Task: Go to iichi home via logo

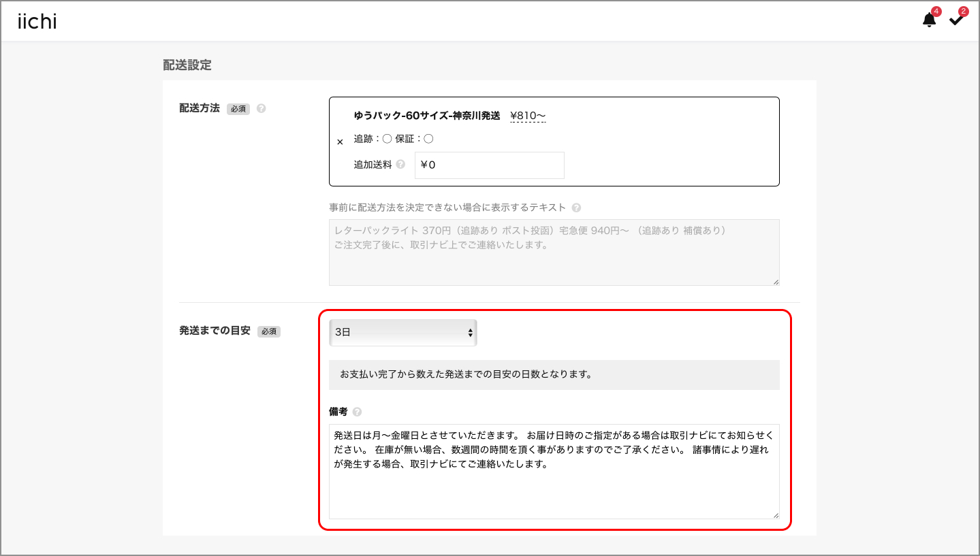Action: click(x=37, y=22)
